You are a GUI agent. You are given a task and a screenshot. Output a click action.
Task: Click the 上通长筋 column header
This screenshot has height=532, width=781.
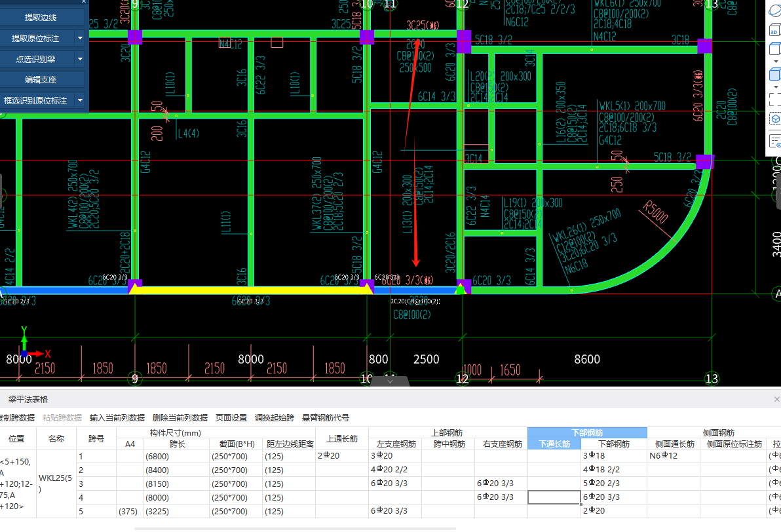click(x=342, y=438)
